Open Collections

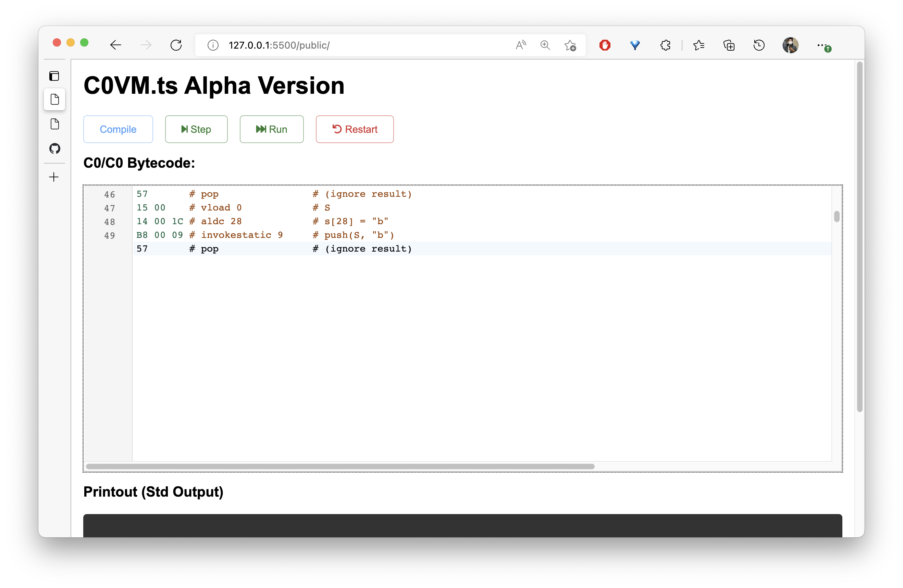[729, 45]
